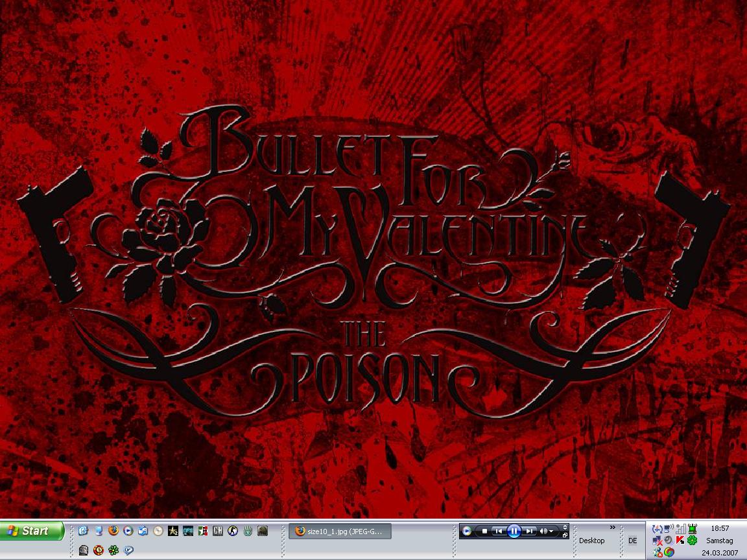
Task: Click the red poker chip Quick Launch icon
Action: coord(99,550)
